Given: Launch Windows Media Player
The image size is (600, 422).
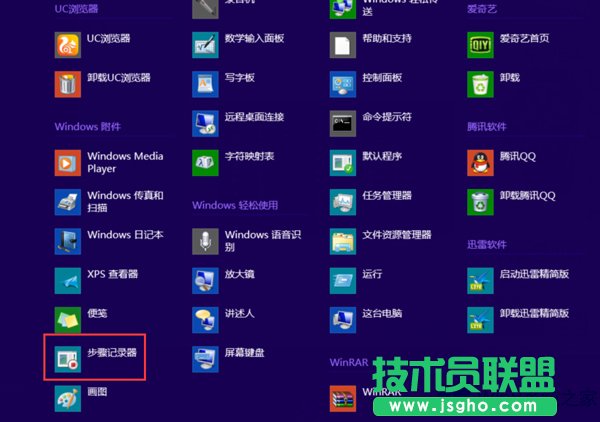Looking at the screenshot, I should 68,163.
